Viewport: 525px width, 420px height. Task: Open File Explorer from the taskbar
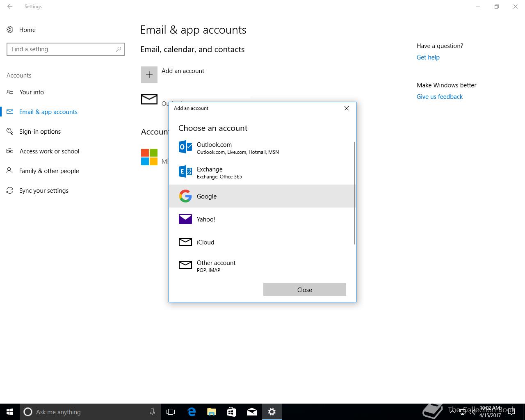tap(212, 412)
